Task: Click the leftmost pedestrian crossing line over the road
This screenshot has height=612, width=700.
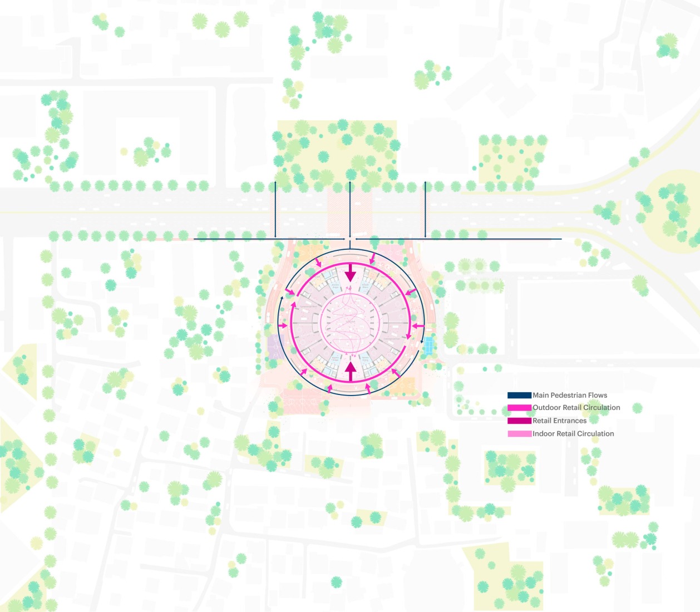Action: pyautogui.click(x=275, y=209)
